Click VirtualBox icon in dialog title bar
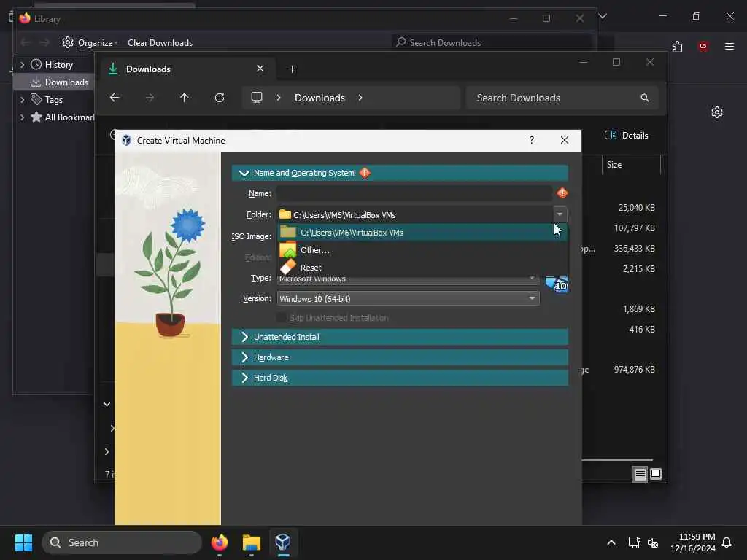 click(x=126, y=140)
